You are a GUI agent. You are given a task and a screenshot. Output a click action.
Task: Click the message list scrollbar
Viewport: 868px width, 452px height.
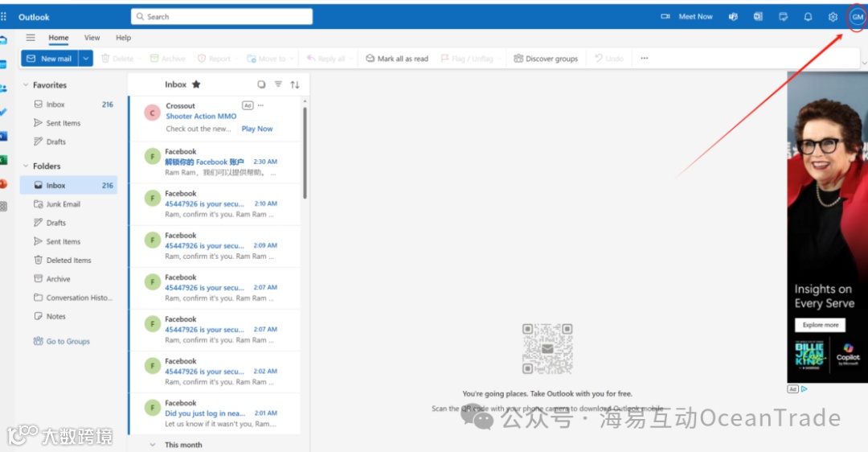tap(305, 152)
